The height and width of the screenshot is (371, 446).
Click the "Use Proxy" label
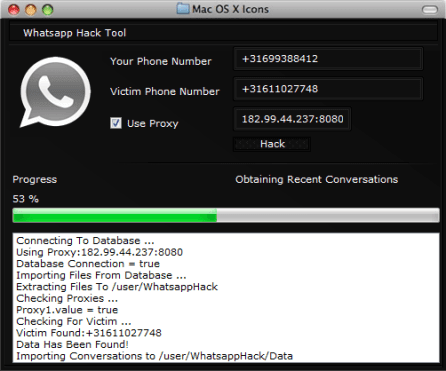(x=153, y=124)
